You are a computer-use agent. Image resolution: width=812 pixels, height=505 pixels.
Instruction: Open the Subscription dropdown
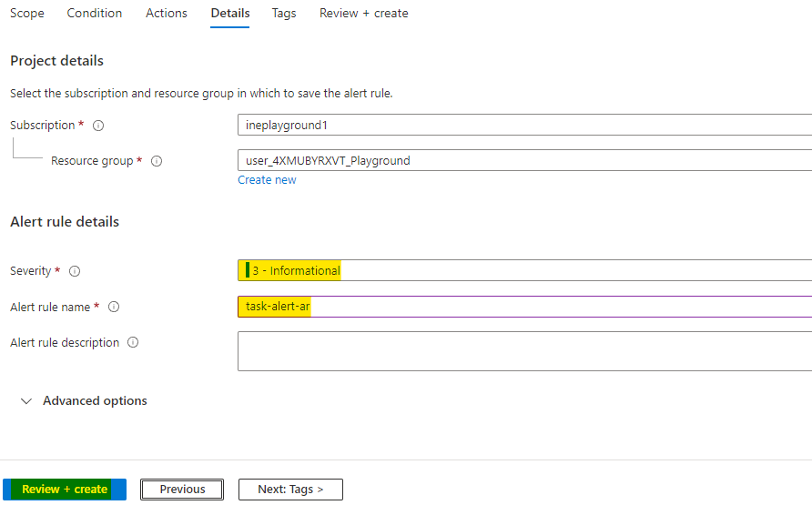coord(523,125)
